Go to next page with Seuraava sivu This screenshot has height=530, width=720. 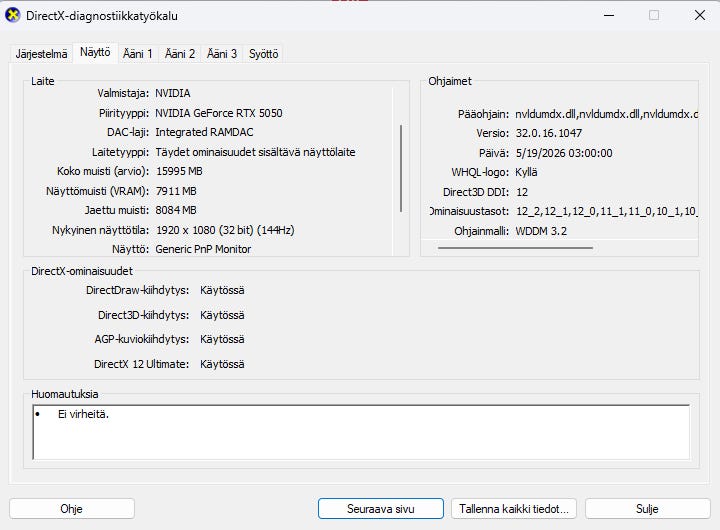point(381,509)
